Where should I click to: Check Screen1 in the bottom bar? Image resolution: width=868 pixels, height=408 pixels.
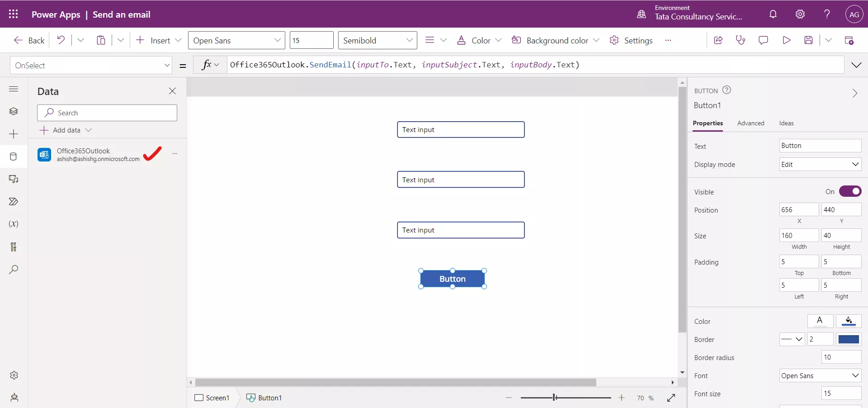(212, 398)
